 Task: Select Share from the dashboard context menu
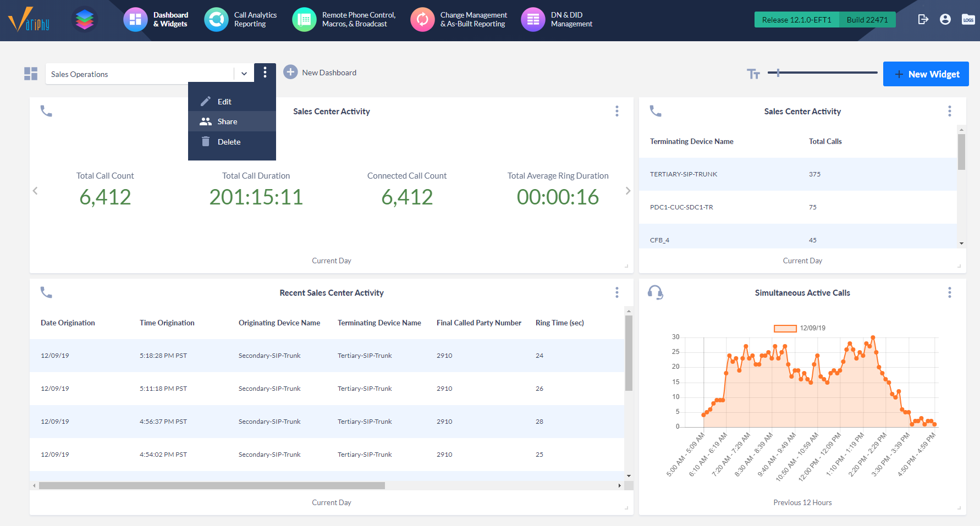click(227, 121)
